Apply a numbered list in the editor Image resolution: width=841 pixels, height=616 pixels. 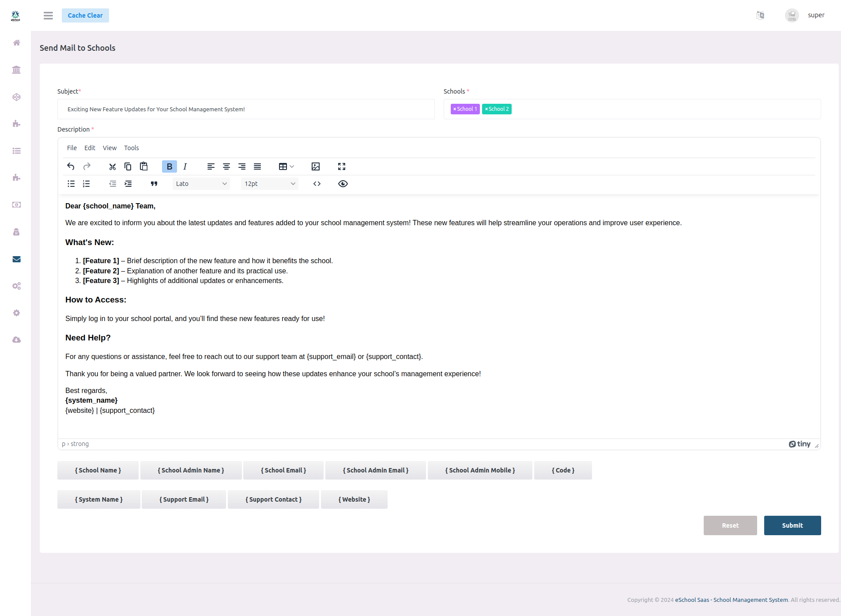click(87, 184)
